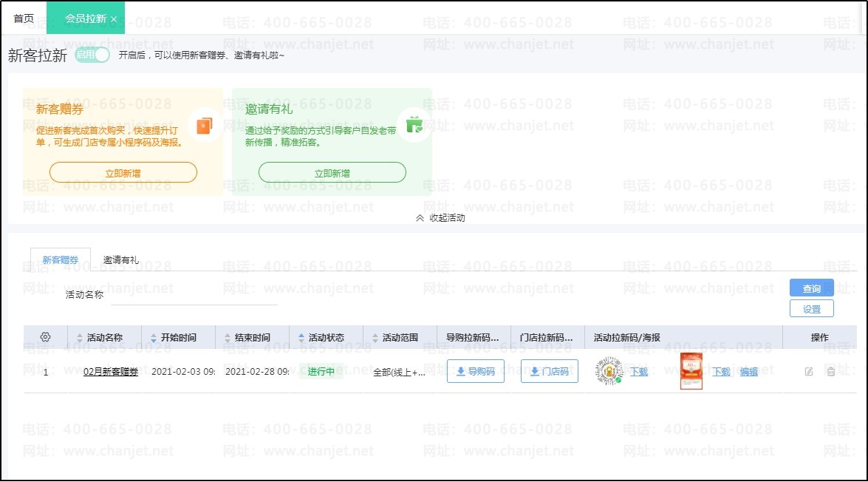Click 立即新增 in the 邀请有礼 card
Screen dimensions: 868x482
pos(332,173)
